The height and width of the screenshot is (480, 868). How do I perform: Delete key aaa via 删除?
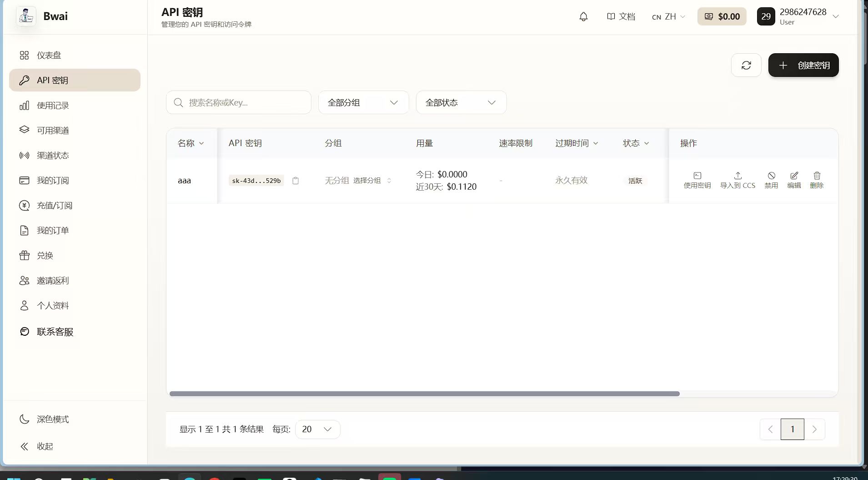click(x=817, y=181)
